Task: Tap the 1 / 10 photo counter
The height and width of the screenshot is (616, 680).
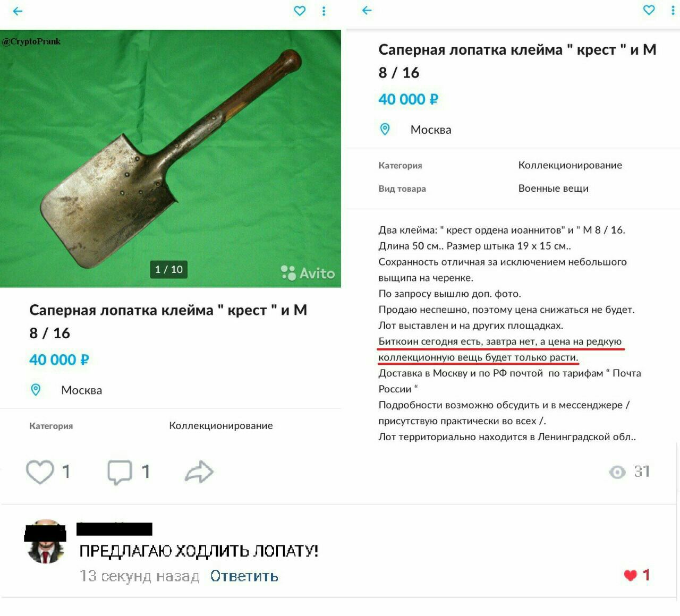Action: (169, 269)
